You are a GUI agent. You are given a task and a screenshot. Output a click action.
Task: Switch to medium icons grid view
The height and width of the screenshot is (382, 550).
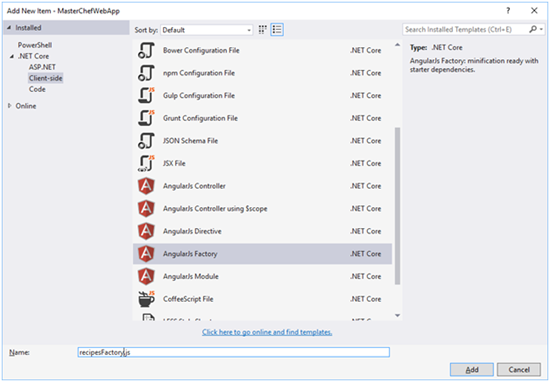pyautogui.click(x=263, y=30)
